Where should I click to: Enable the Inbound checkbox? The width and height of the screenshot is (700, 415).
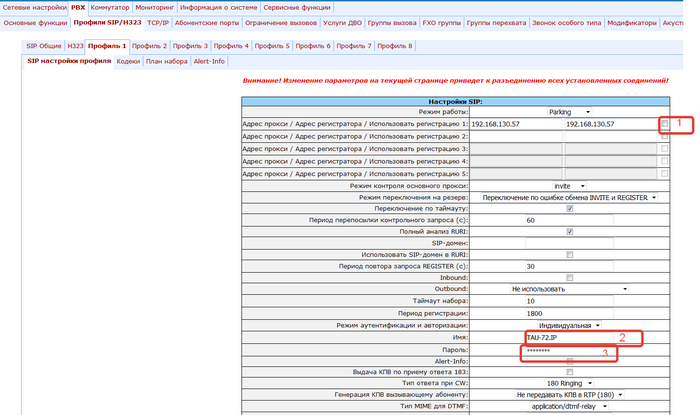569,278
